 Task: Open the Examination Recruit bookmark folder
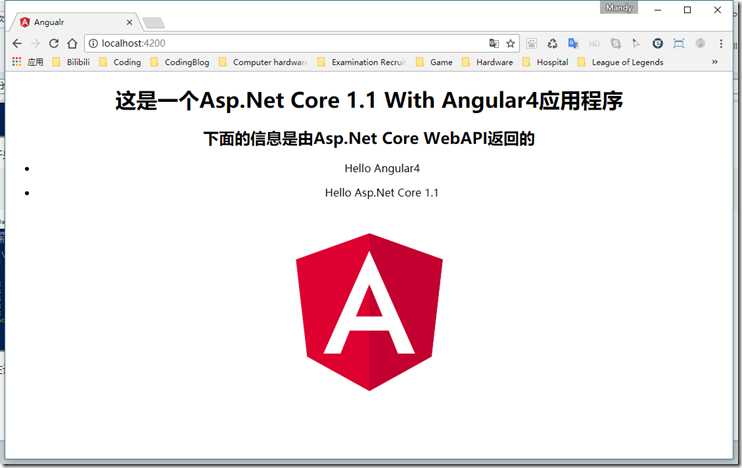coord(362,62)
